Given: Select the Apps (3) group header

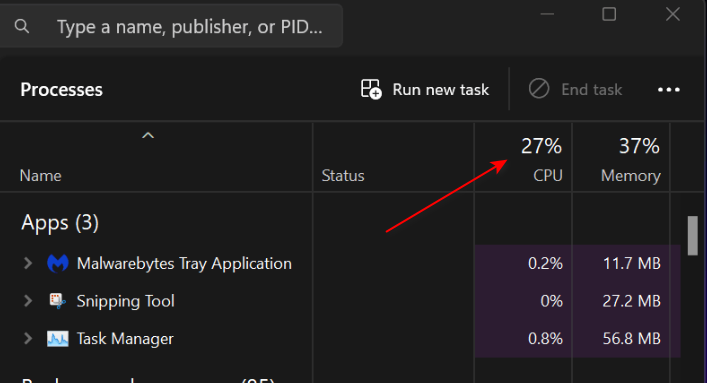Looking at the screenshot, I should pyautogui.click(x=60, y=223).
